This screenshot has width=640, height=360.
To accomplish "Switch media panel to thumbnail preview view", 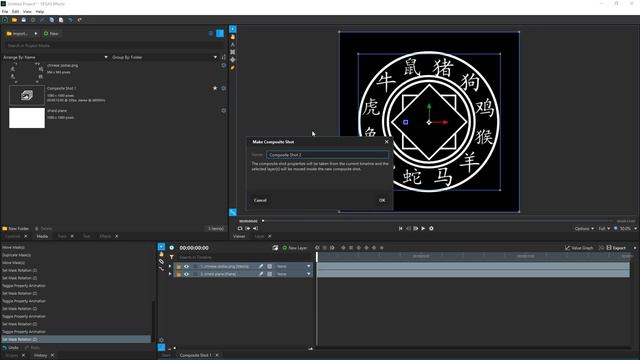I will point(220,33).
